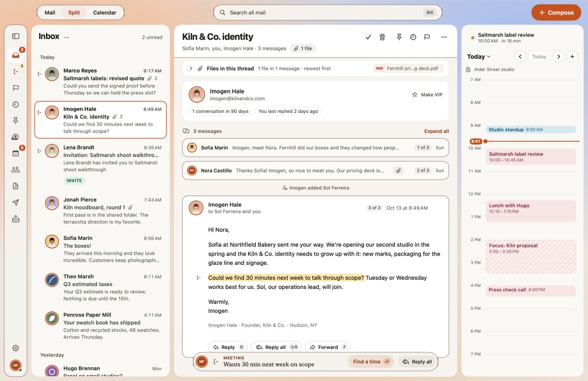588x381 pixels.
Task: Open the contacts people sidebar icon
Action: pos(16,170)
